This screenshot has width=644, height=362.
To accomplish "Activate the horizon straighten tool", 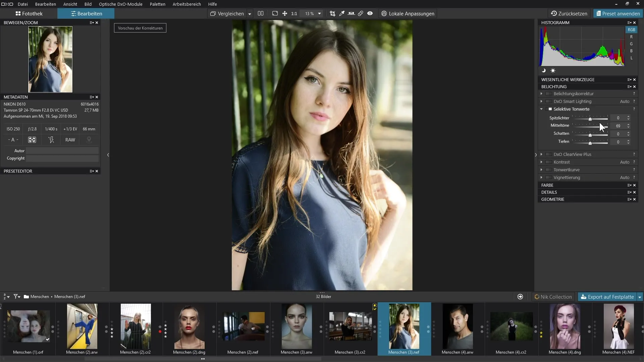I will click(x=351, y=13).
